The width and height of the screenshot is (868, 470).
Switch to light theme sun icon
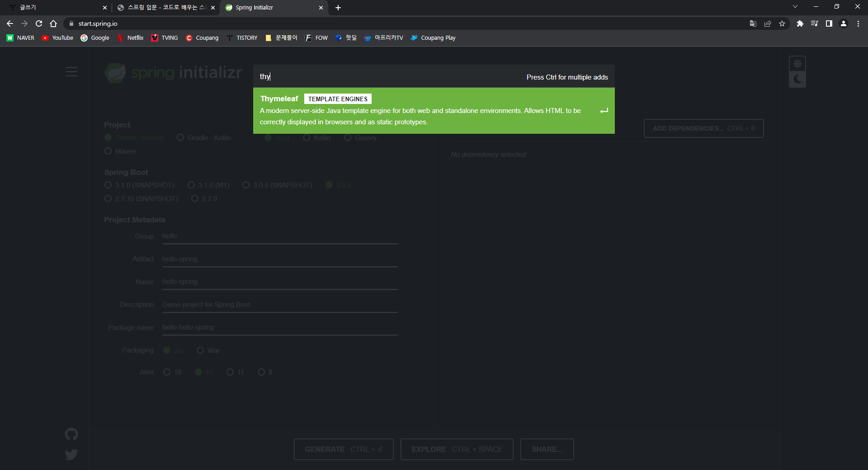[x=797, y=64]
